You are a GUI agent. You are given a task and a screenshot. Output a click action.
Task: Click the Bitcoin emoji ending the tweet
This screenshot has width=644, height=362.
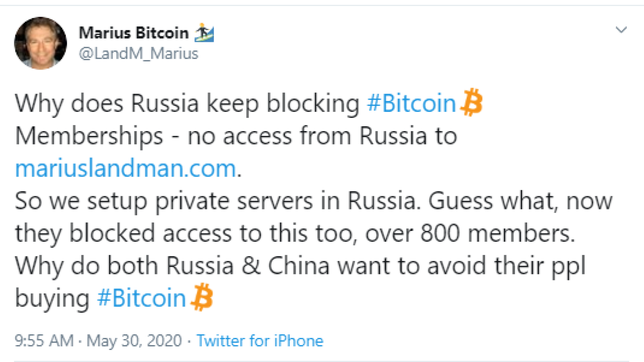pos(202,297)
